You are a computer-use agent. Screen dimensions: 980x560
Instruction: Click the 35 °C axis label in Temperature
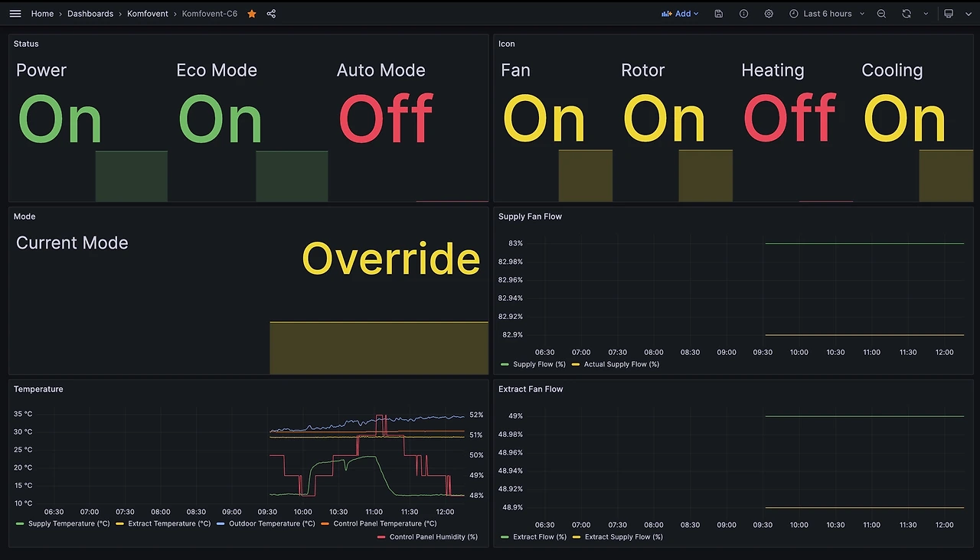coord(23,414)
